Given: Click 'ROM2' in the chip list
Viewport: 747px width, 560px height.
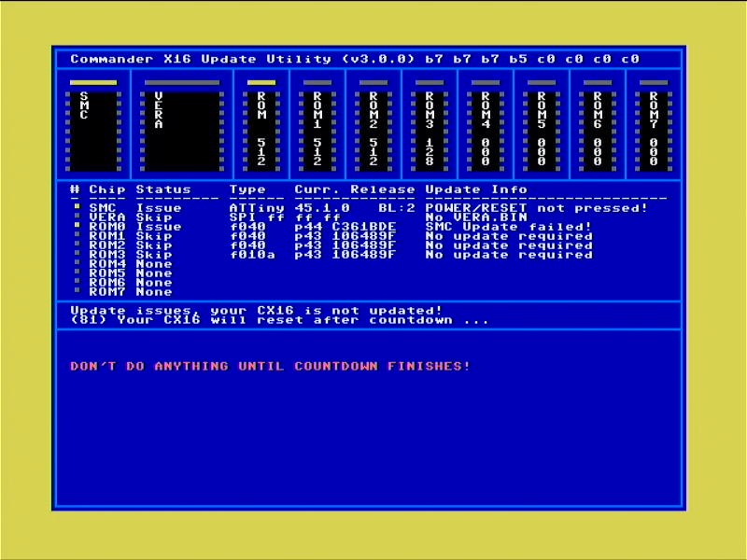Looking at the screenshot, I should (107, 245).
